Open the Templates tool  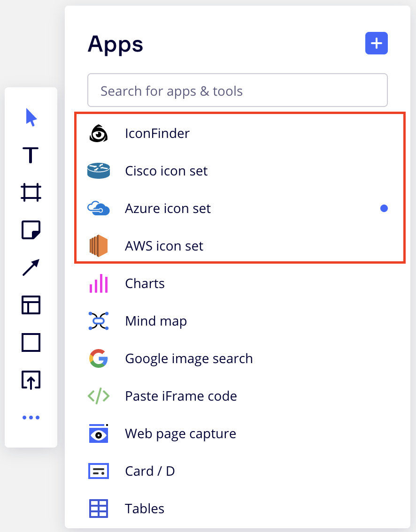(31, 305)
